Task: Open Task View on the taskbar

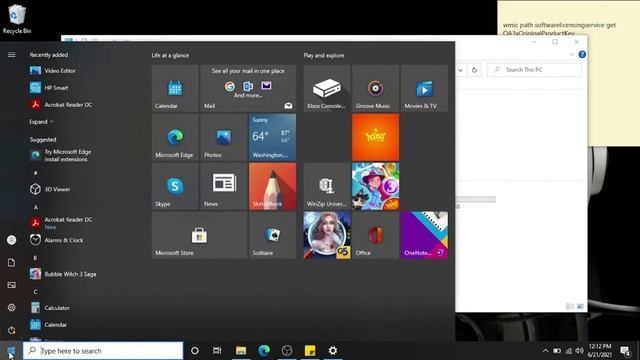Action: (x=217, y=351)
